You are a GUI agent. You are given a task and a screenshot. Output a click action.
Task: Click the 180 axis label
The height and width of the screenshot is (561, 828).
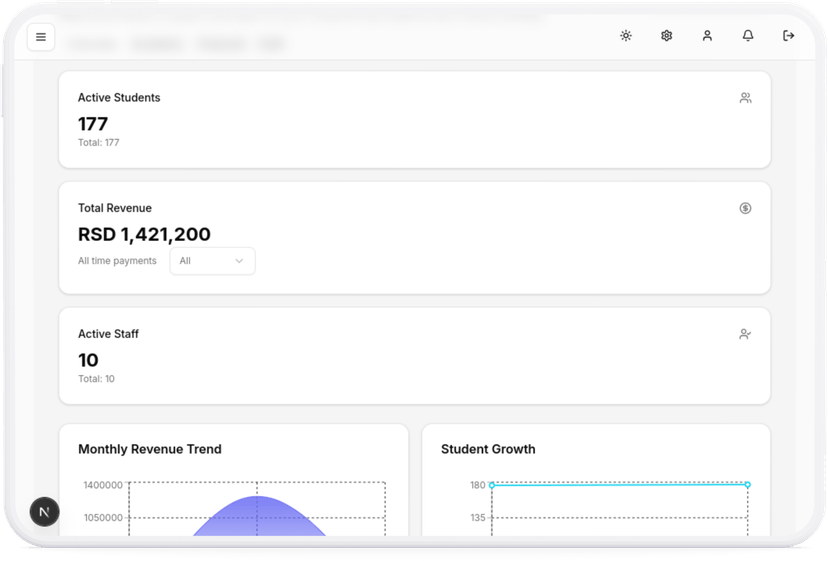pos(477,485)
